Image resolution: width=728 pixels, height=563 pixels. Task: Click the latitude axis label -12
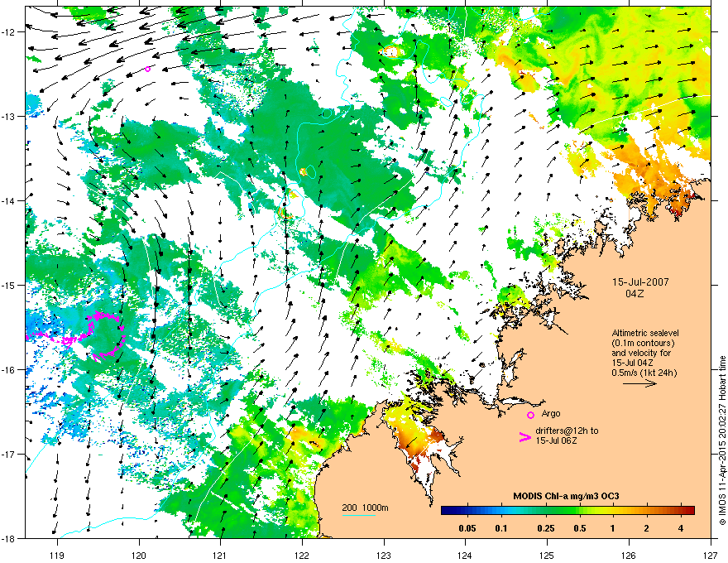pos(8,32)
